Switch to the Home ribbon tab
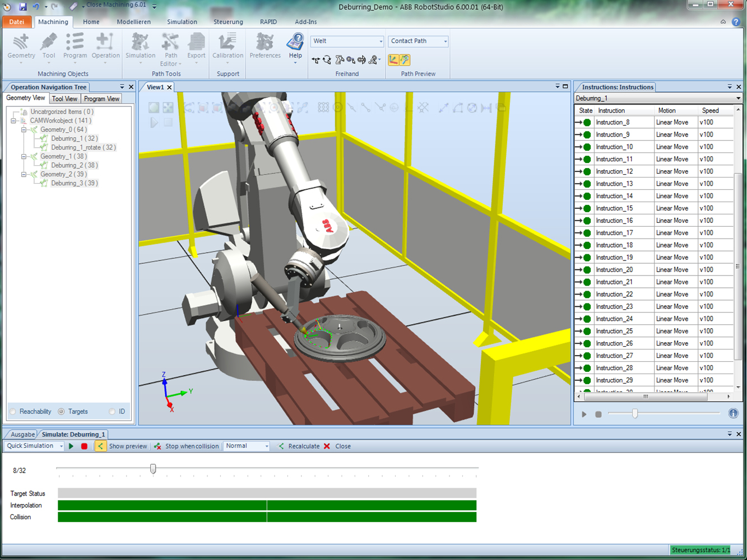This screenshot has width=747, height=560. point(91,22)
